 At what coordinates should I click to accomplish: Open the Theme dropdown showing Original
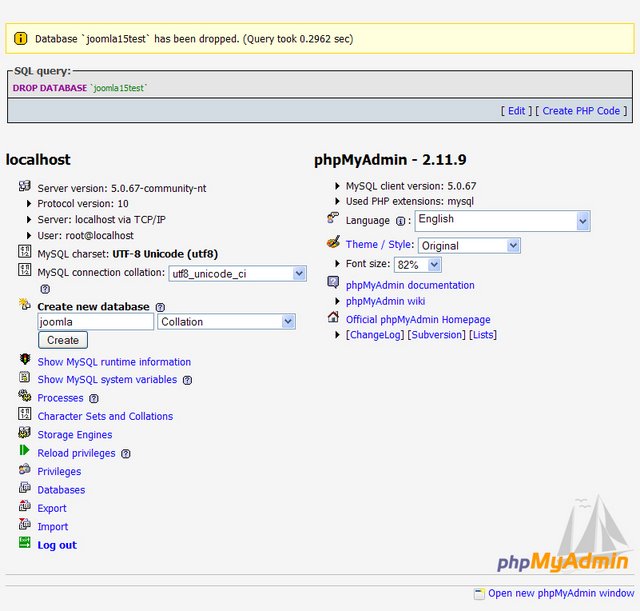click(469, 246)
